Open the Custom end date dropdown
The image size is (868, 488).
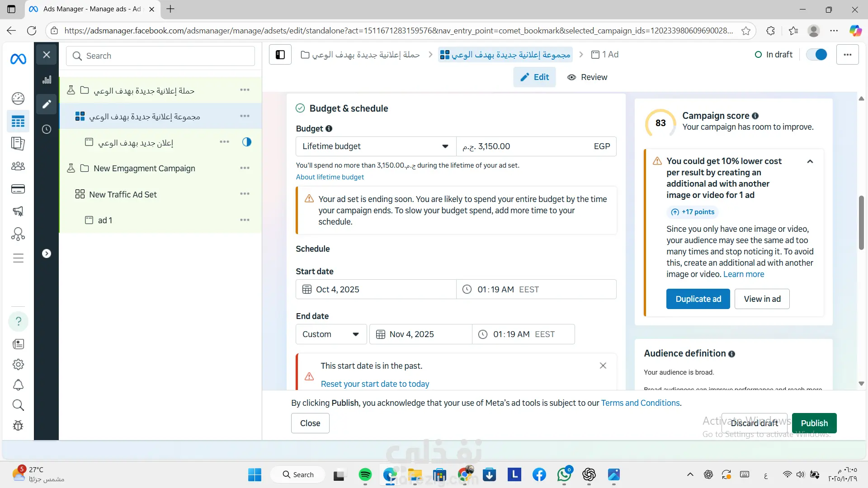coord(330,334)
